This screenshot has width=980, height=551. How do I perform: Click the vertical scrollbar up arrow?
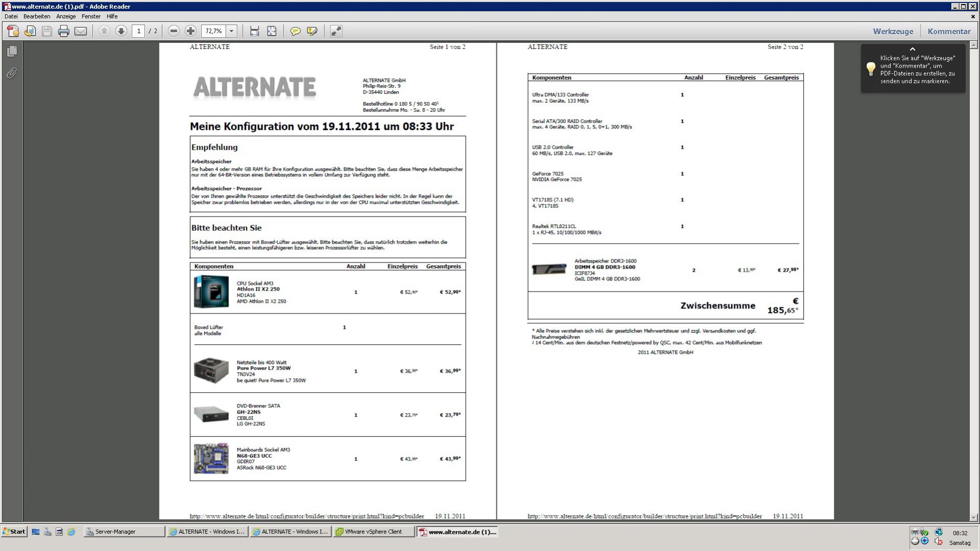[974, 45]
